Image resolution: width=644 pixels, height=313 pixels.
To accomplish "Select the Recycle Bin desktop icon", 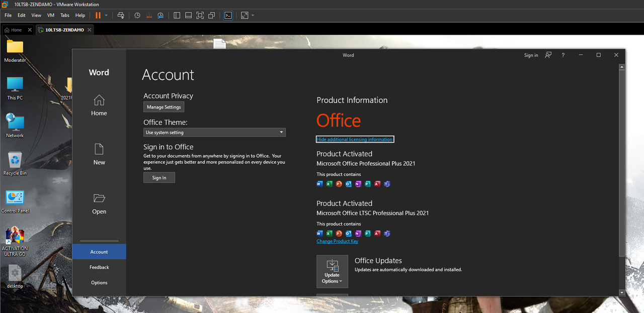I will point(15,164).
